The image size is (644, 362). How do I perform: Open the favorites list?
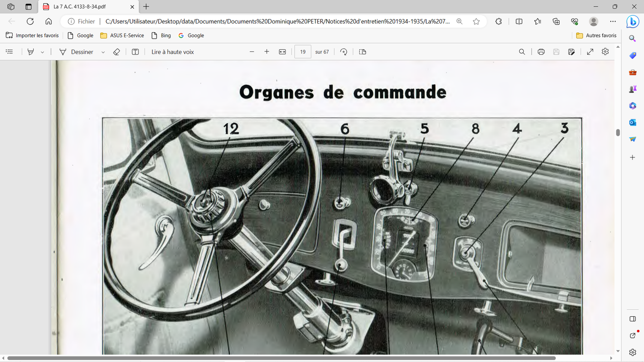tap(537, 21)
